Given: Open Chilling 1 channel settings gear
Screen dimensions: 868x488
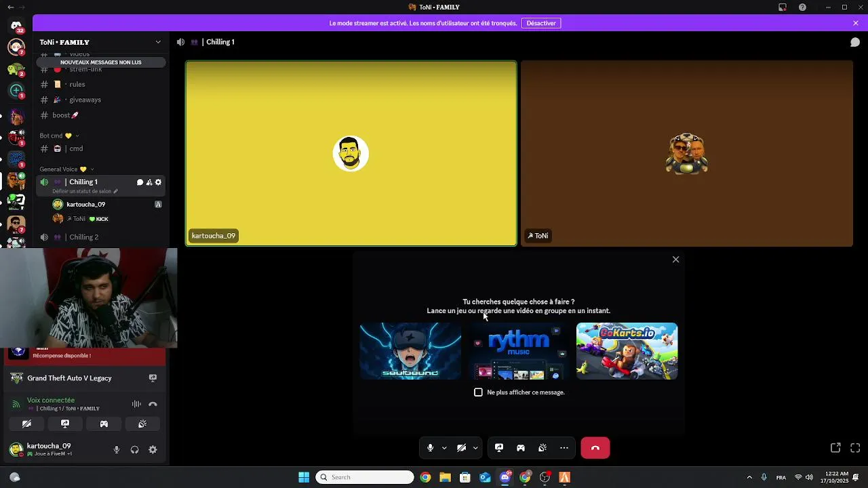Looking at the screenshot, I should pyautogui.click(x=159, y=182).
